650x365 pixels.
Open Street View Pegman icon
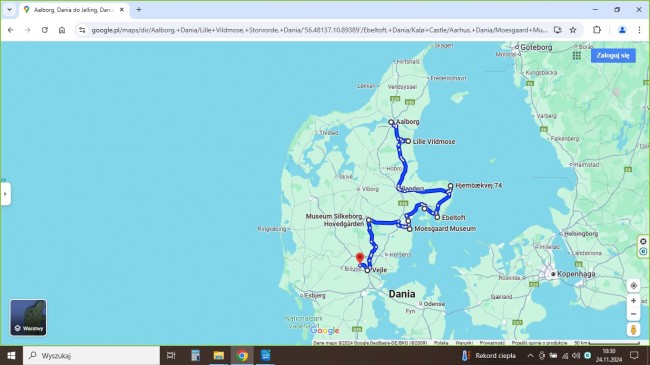[633, 330]
